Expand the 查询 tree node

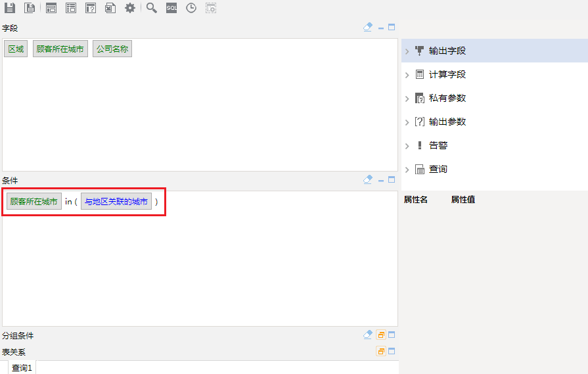coord(407,170)
